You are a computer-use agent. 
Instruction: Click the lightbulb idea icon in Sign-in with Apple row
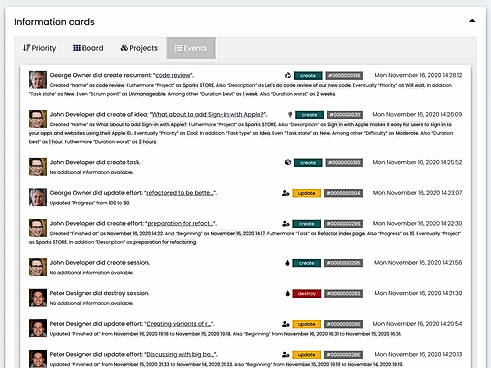click(290, 115)
